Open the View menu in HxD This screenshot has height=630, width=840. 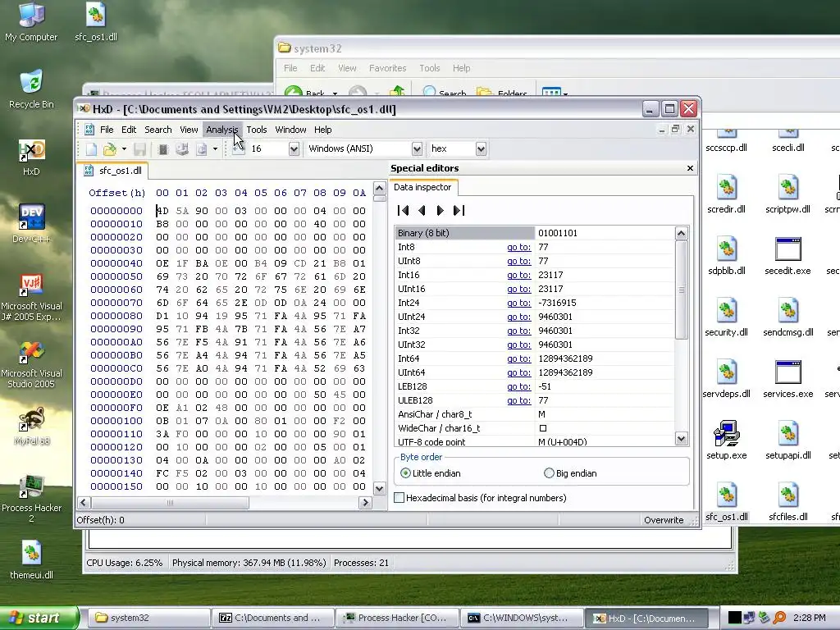[x=189, y=130]
